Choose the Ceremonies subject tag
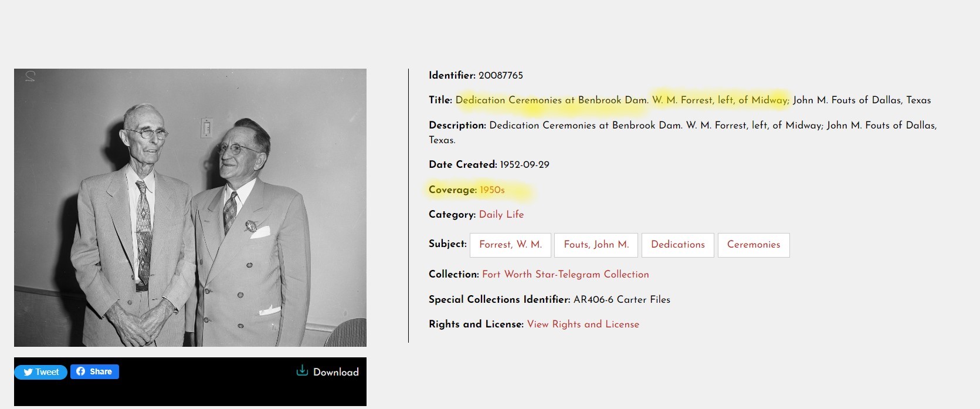Image resolution: width=980 pixels, height=409 pixels. [x=754, y=245]
